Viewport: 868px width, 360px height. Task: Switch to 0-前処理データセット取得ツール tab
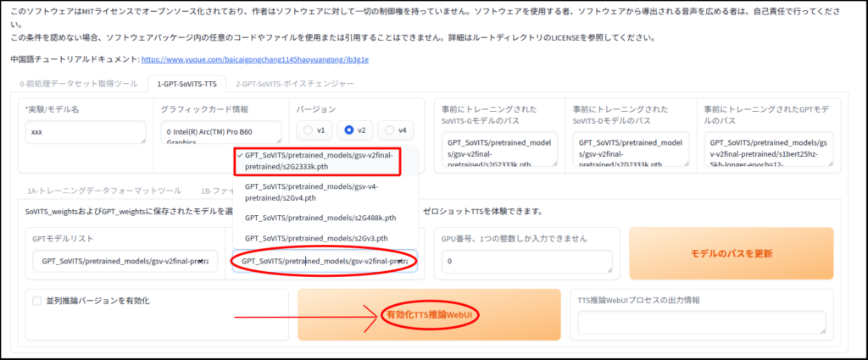click(x=78, y=84)
